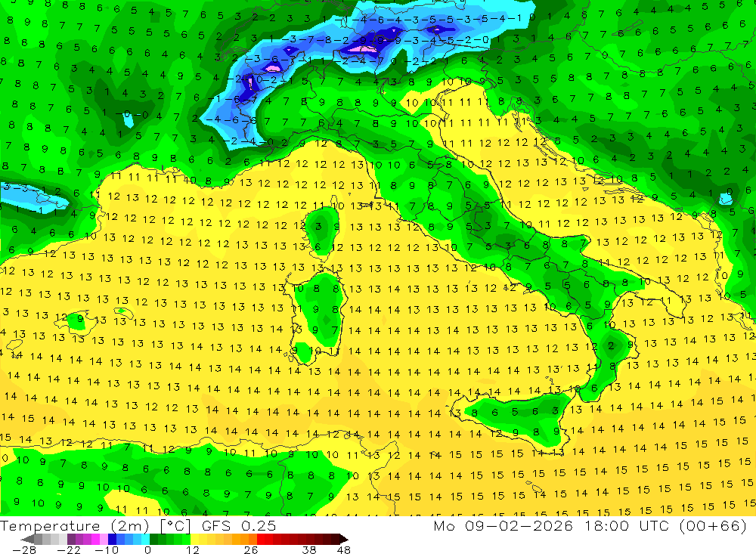756x554 pixels.
Task: Click the "Temperature (2m)" title text
Action: [75, 526]
